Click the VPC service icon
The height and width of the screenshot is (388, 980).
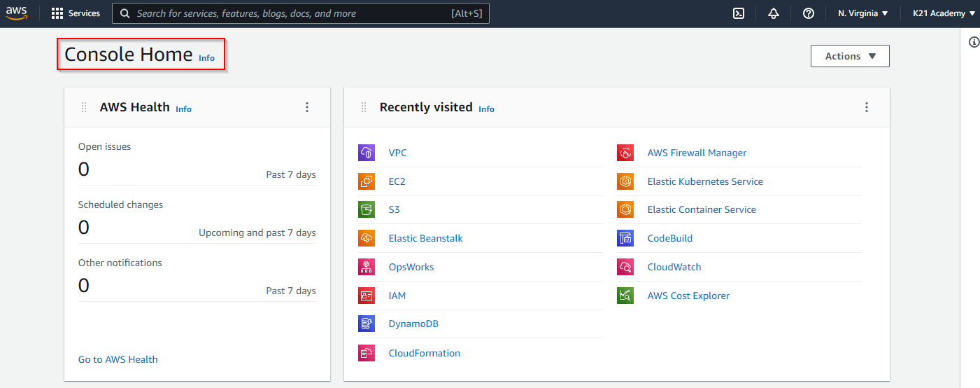coord(367,153)
